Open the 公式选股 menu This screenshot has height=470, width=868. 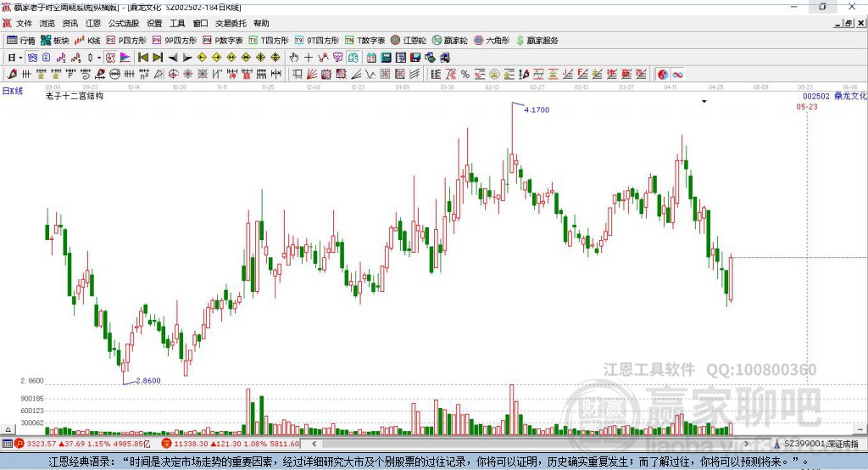[124, 23]
